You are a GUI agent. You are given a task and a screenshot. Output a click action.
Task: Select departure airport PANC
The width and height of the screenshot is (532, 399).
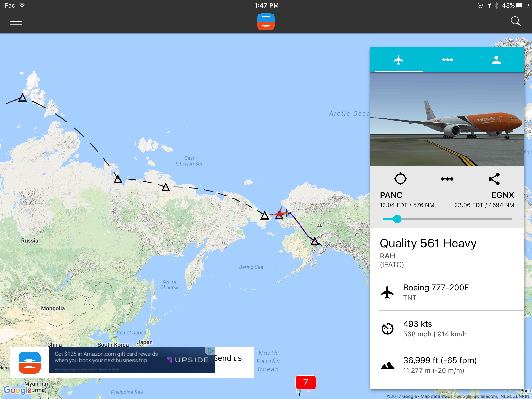[x=391, y=195]
